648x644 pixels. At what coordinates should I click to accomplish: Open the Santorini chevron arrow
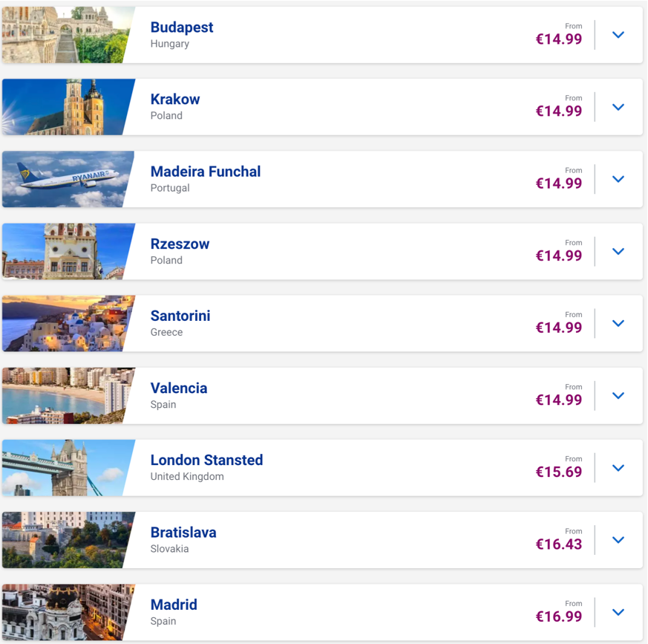click(618, 323)
